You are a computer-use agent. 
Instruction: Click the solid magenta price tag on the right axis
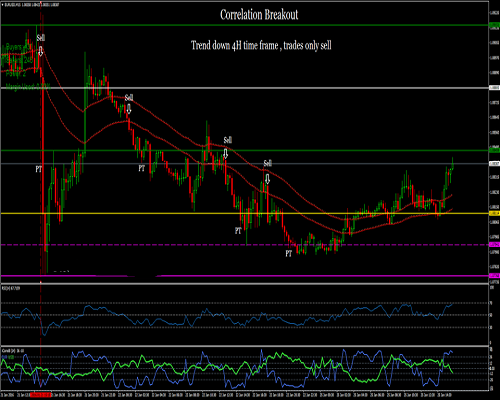coord(494,275)
